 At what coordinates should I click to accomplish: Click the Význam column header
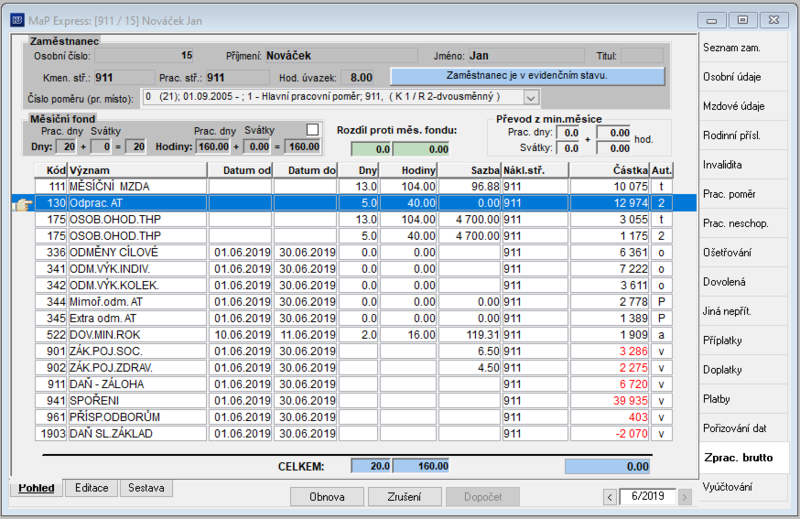coord(137,170)
